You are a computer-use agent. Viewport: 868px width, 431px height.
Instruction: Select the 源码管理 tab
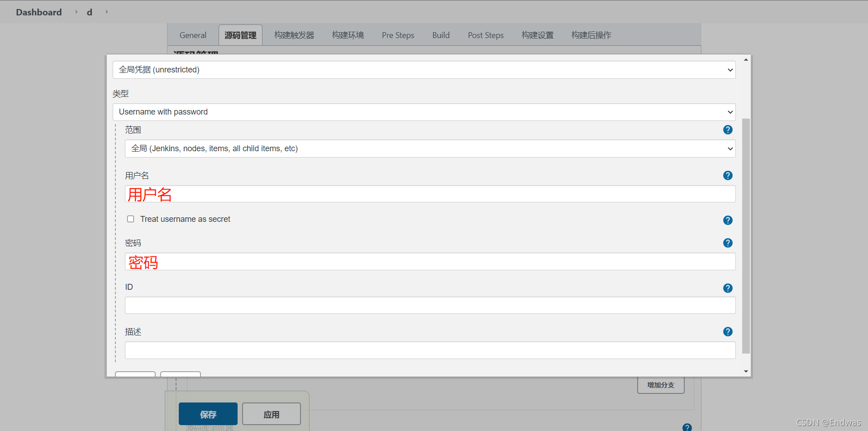240,35
